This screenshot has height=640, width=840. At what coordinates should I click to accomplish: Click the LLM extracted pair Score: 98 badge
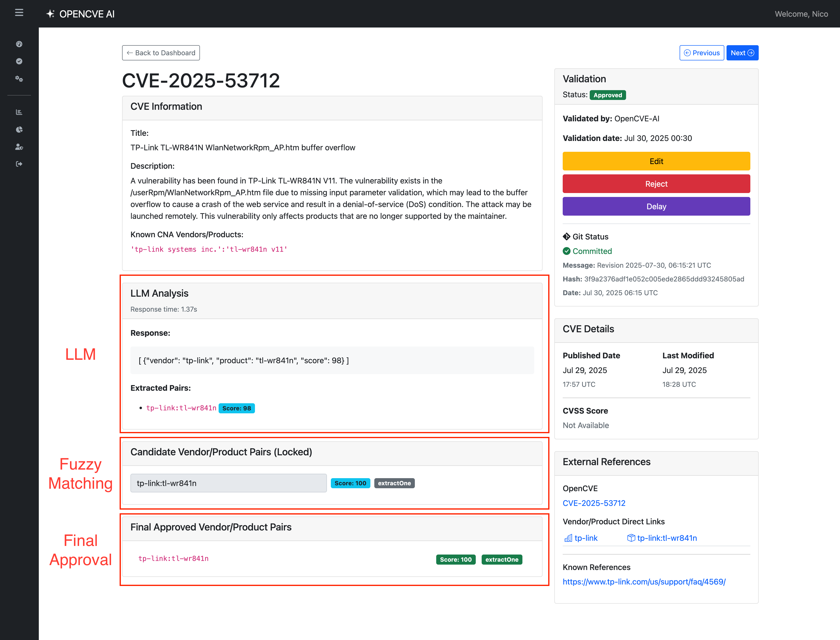(x=237, y=408)
